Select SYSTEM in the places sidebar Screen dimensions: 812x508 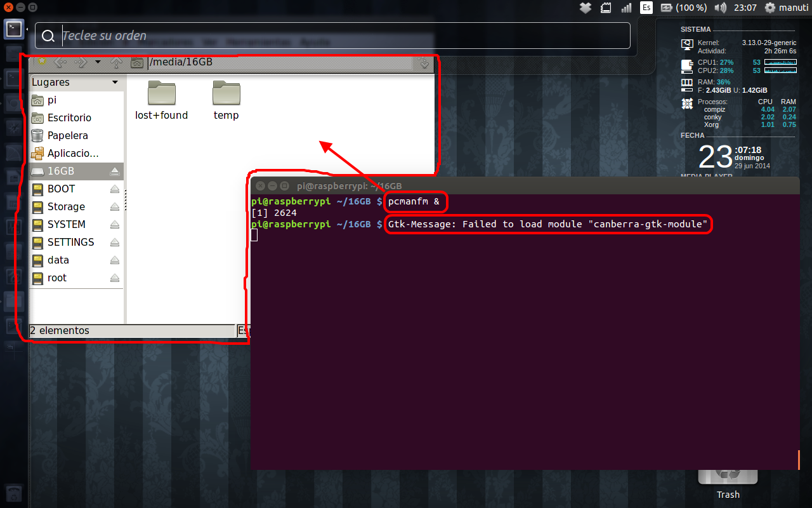[x=66, y=225]
